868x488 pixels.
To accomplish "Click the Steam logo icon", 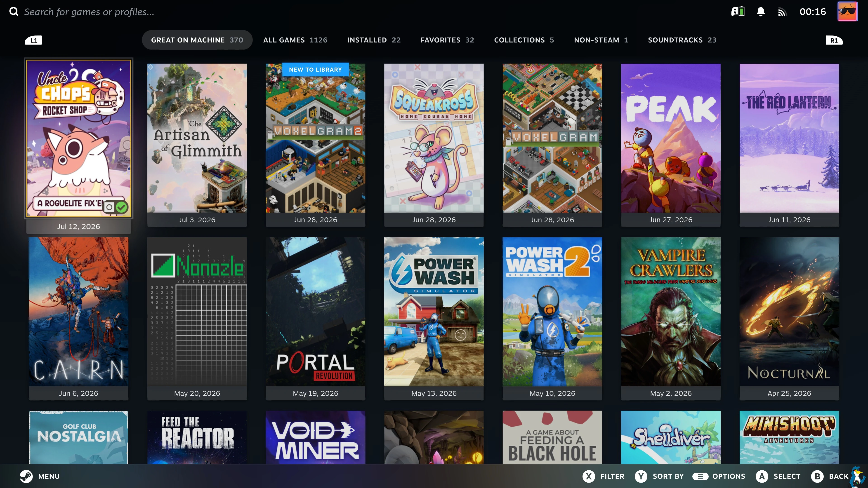I will [x=26, y=476].
